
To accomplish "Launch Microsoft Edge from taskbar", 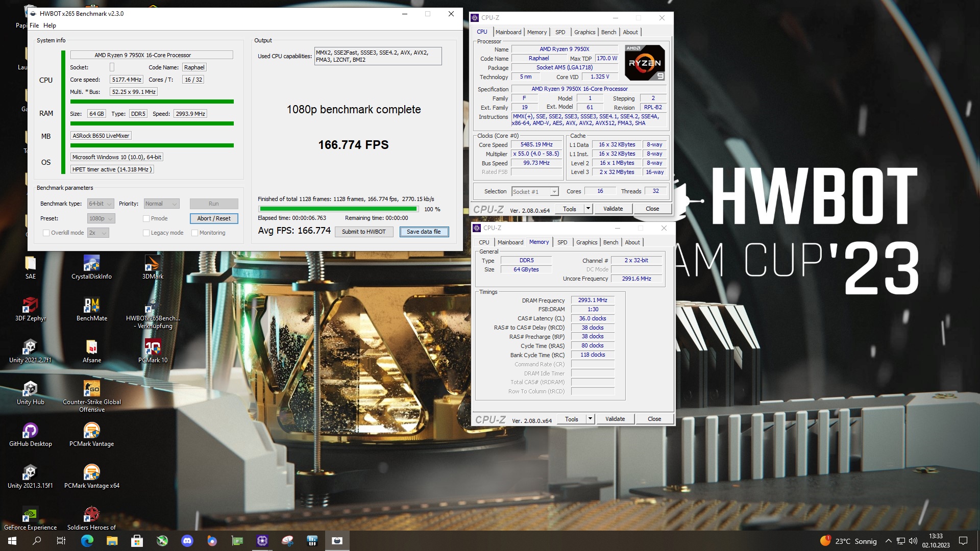I will pos(87,541).
